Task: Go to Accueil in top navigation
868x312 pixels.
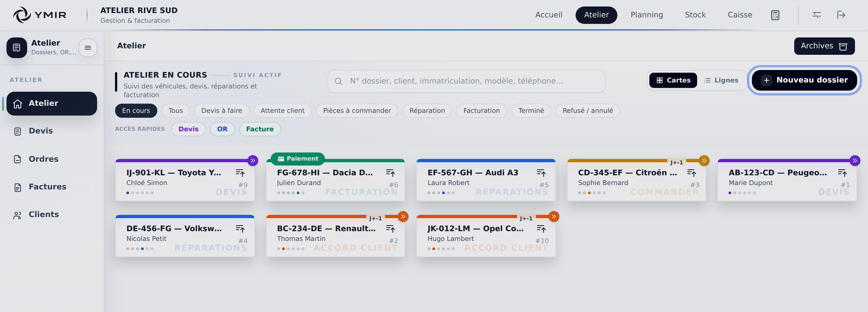Action: tap(548, 15)
